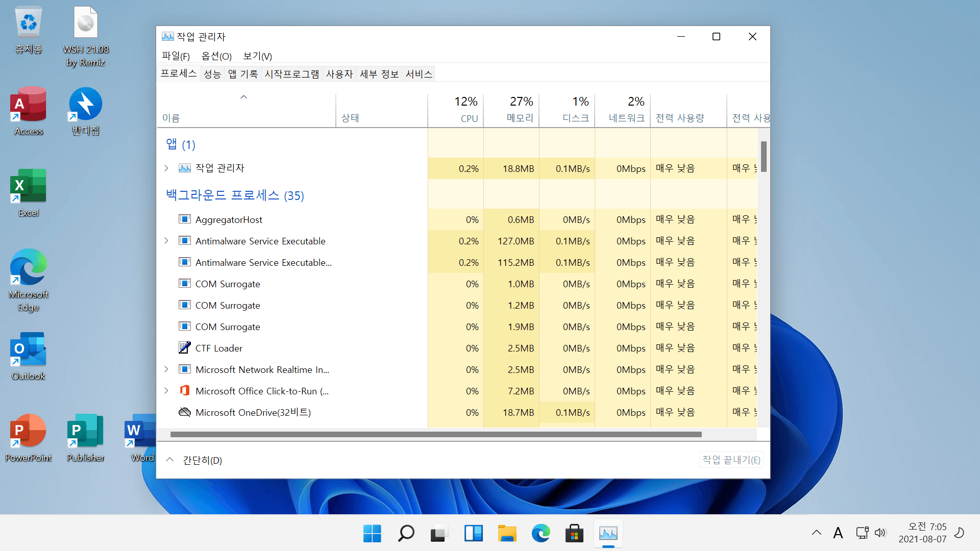This screenshot has width=980, height=551.
Task: Select Antimalware Service Executable... 115.2MB row
Action: pos(457,262)
